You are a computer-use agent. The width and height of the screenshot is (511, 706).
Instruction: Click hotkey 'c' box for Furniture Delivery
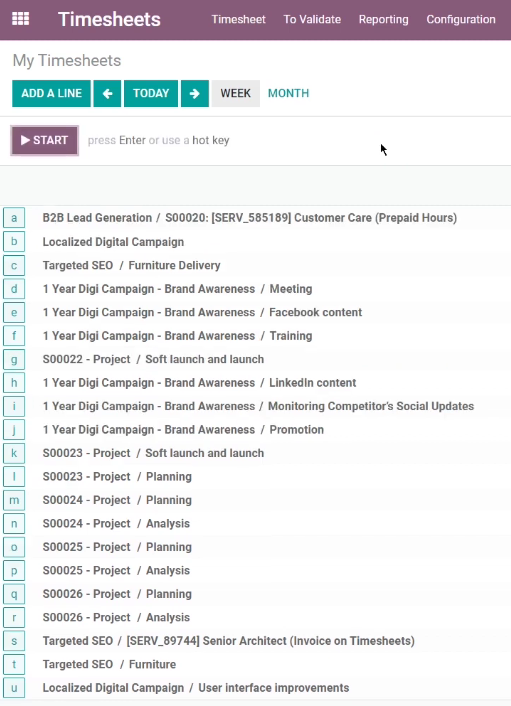pyautogui.click(x=14, y=265)
